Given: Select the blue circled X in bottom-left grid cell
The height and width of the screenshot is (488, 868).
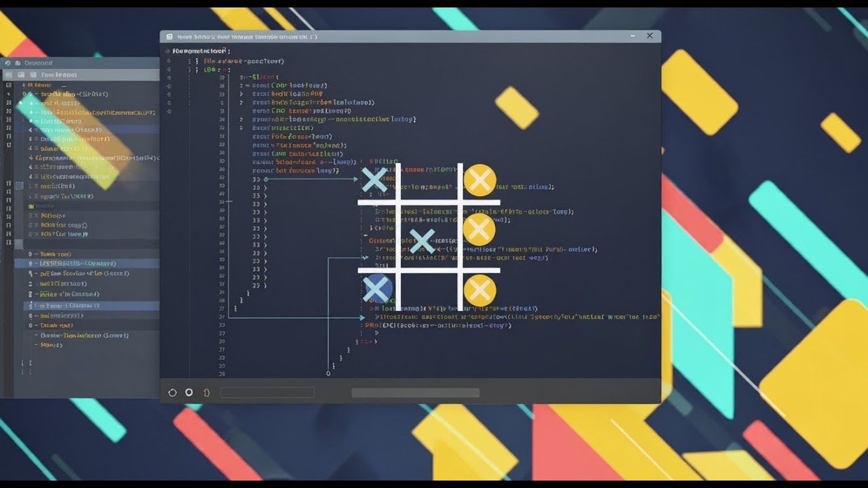Looking at the screenshot, I should 378,289.
